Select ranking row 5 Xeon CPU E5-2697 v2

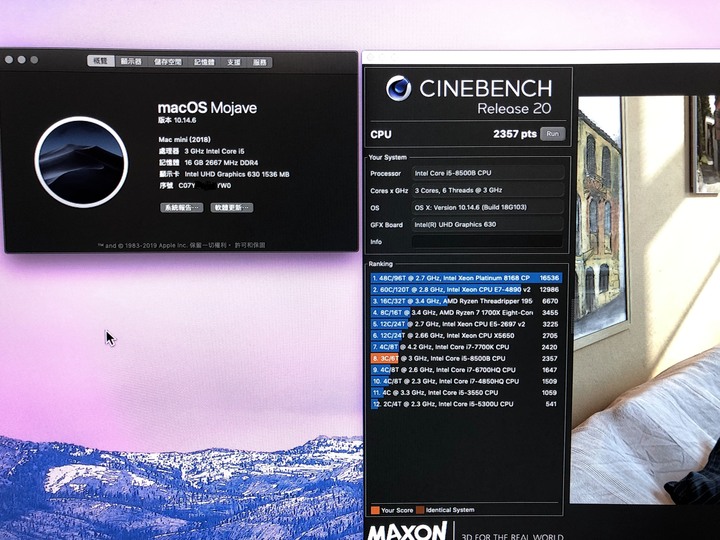(466, 324)
